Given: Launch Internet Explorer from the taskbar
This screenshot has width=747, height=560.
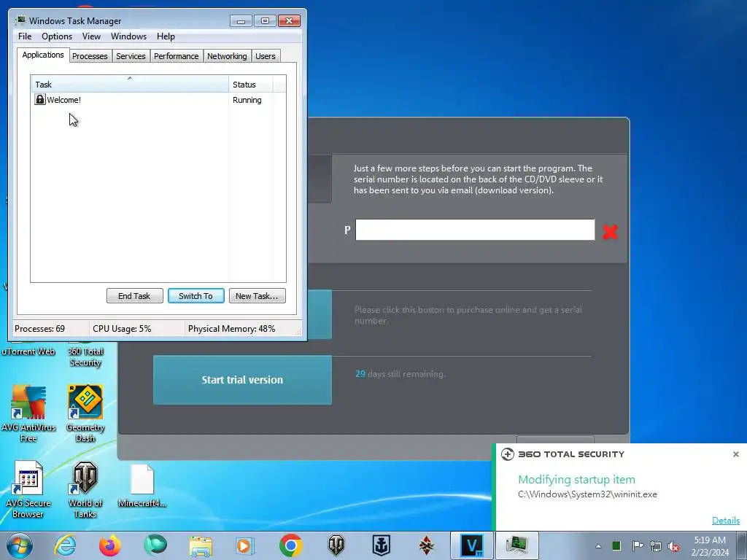Looking at the screenshot, I should pyautogui.click(x=65, y=545).
